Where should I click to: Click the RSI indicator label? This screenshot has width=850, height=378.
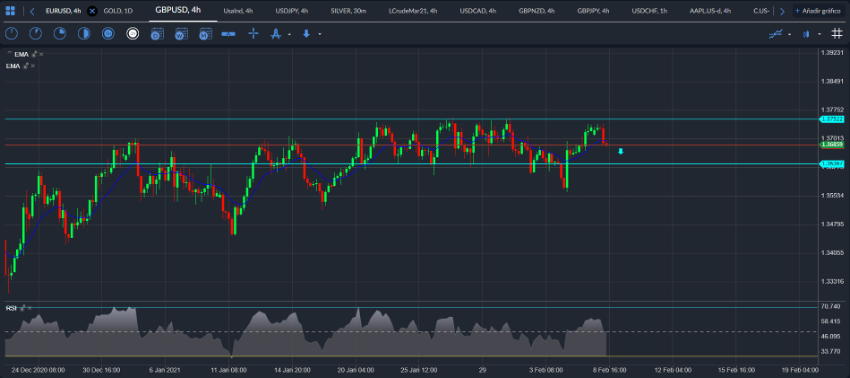tap(11, 308)
